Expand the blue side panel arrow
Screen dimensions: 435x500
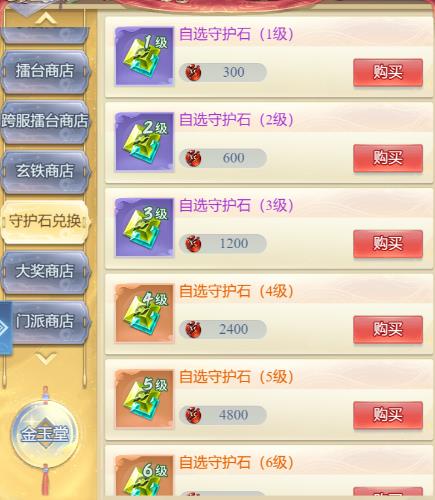click(6, 328)
